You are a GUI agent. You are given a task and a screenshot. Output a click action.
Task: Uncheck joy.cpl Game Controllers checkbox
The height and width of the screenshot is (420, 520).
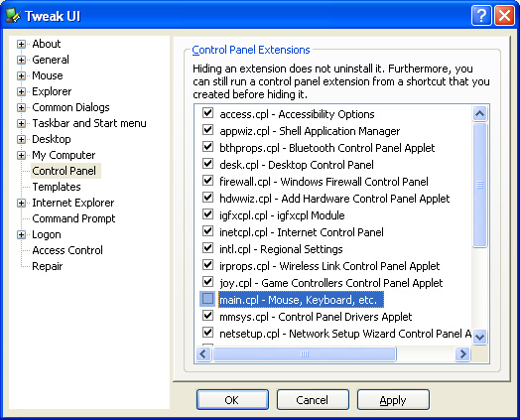pyautogui.click(x=208, y=282)
